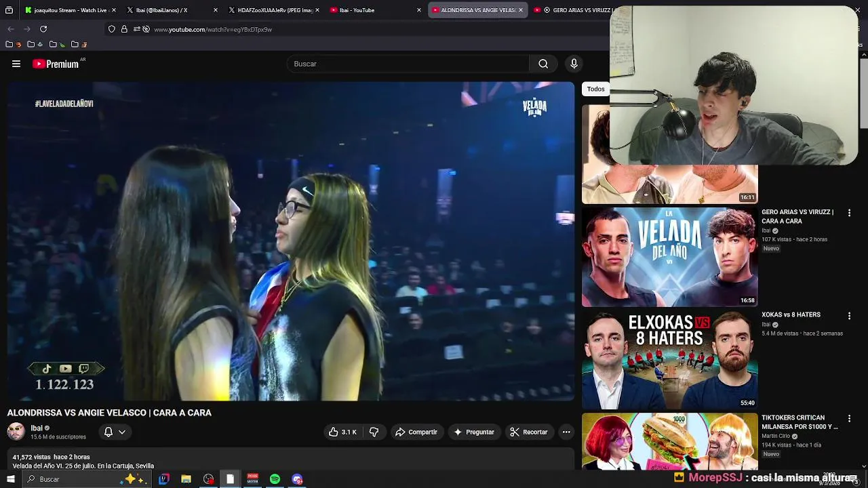This screenshot has height=488, width=868.
Task: Click the Recortar clip button
Action: [x=529, y=432]
